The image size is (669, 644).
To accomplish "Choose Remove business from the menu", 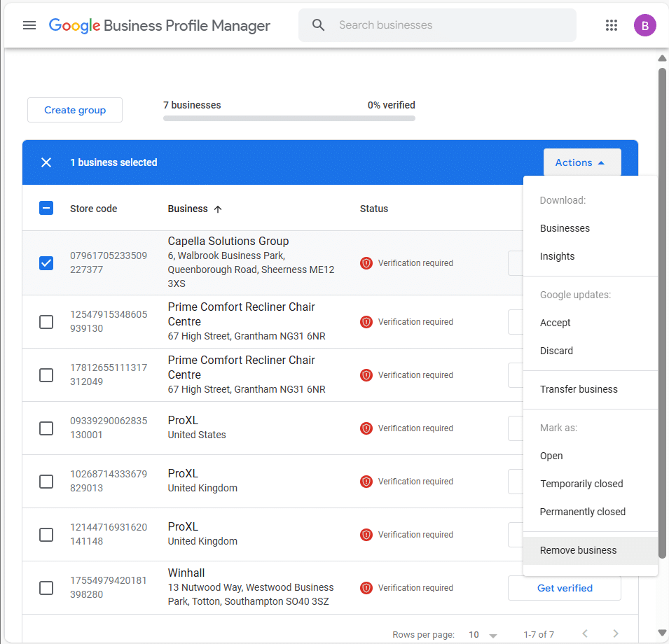I will point(578,550).
